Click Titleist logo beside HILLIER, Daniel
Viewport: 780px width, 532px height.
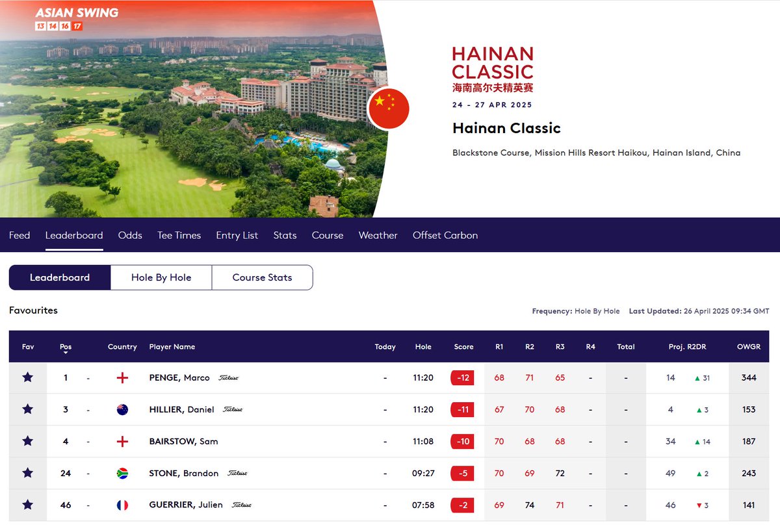coord(233,409)
